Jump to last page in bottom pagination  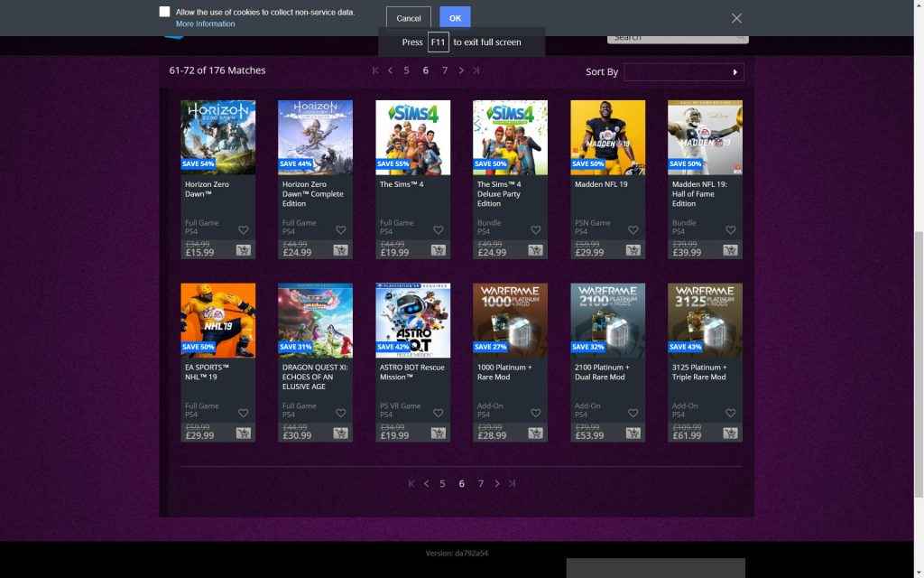coord(513,484)
